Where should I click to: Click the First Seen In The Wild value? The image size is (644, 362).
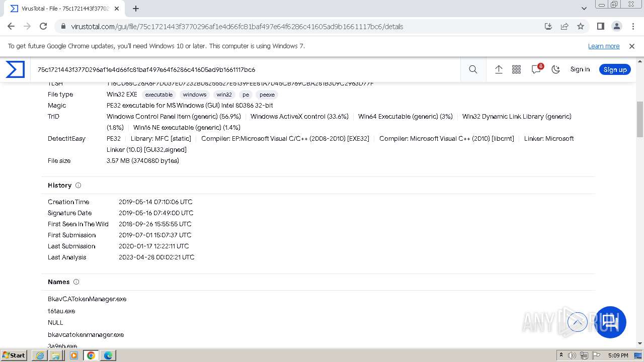pyautogui.click(x=155, y=224)
